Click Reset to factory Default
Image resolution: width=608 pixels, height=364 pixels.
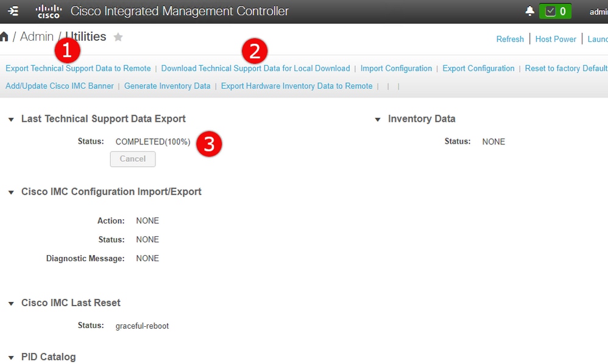tap(566, 68)
